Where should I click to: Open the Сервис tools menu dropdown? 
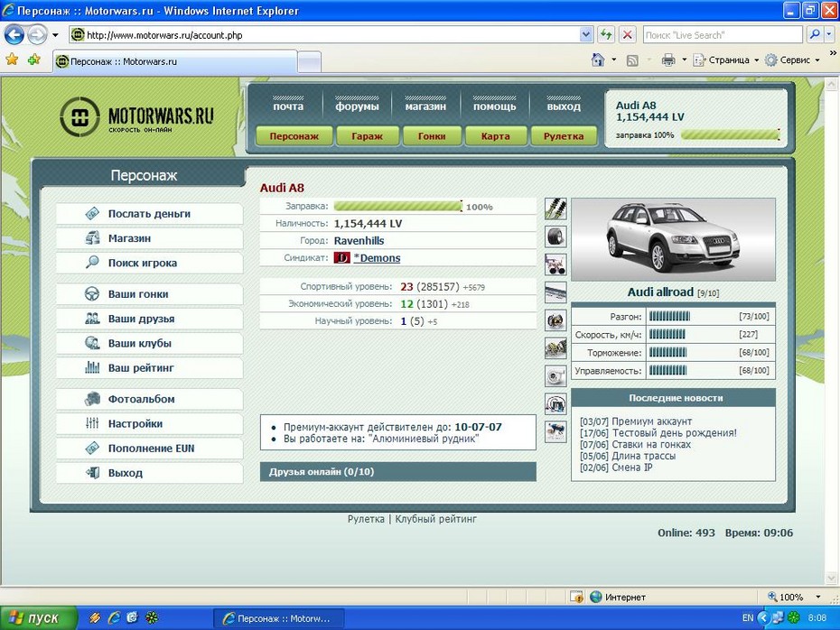(x=792, y=60)
